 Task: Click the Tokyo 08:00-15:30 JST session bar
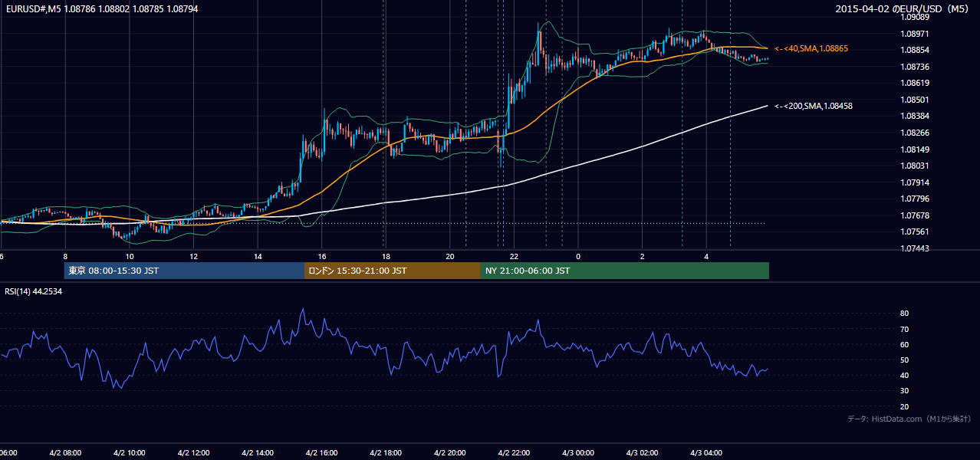(184, 271)
